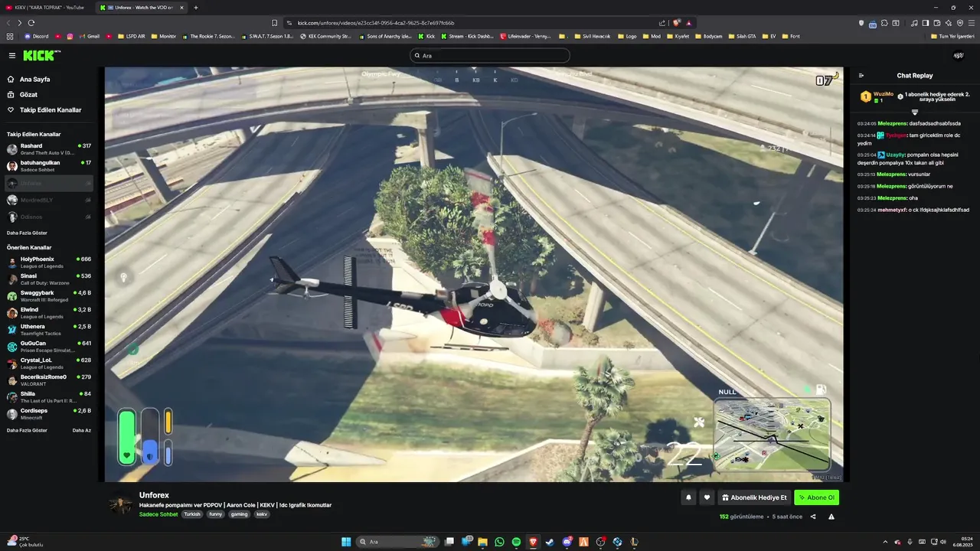Click the Brave Shields lion icon
The image size is (980, 551).
[677, 23]
